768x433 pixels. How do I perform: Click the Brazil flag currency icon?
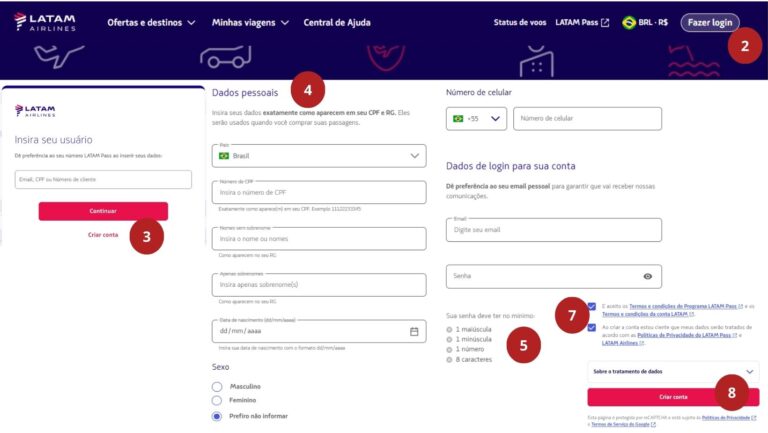coord(628,23)
